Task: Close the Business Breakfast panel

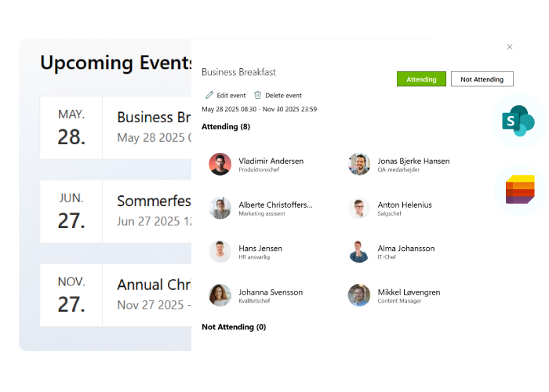Action: (x=510, y=47)
